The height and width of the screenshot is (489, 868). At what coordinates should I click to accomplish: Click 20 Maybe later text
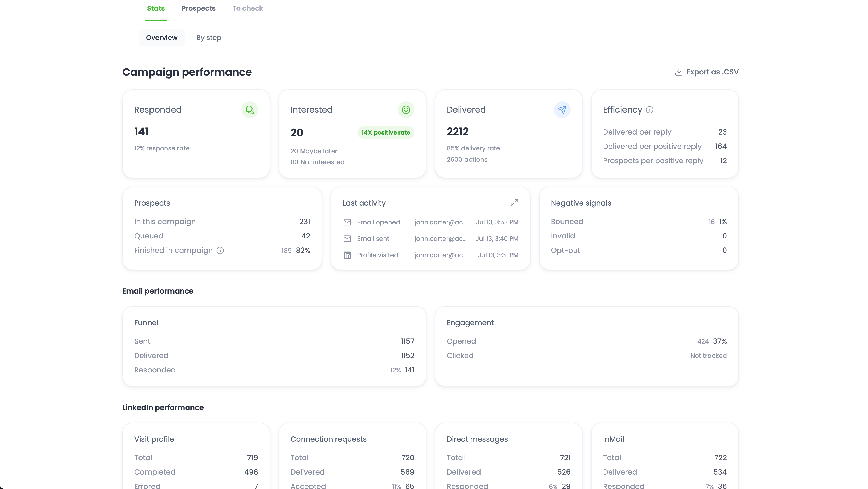coord(314,151)
